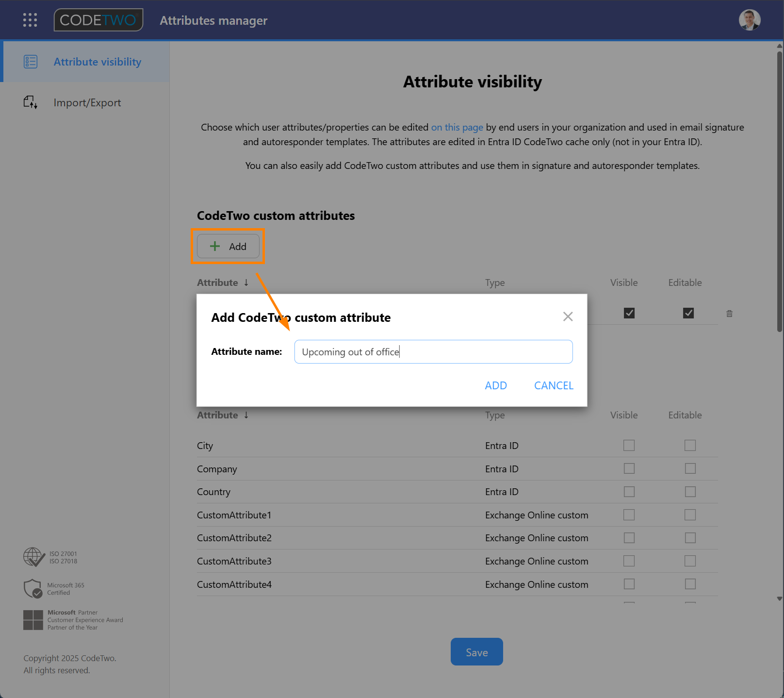
Task: Toggle sort order on the upper Attribute column
Action: pos(246,282)
